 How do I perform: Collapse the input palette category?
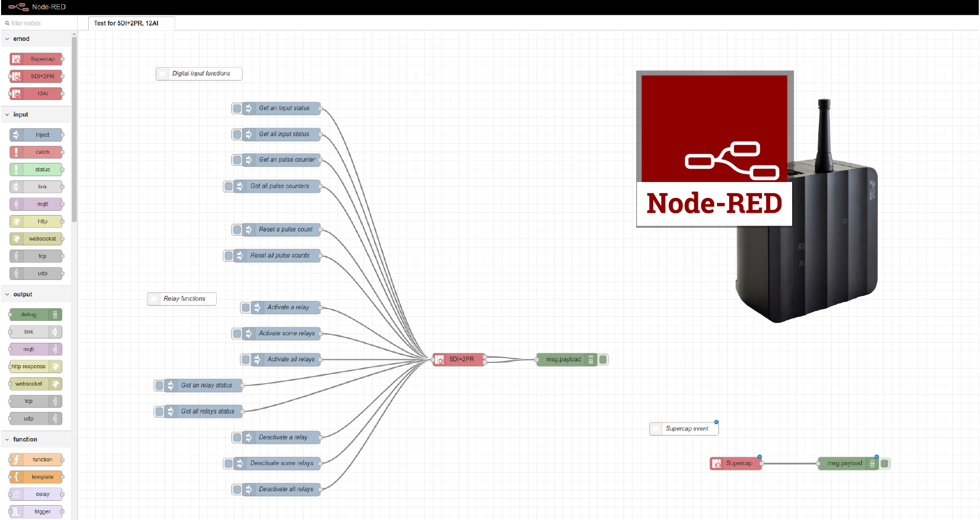tap(36, 114)
